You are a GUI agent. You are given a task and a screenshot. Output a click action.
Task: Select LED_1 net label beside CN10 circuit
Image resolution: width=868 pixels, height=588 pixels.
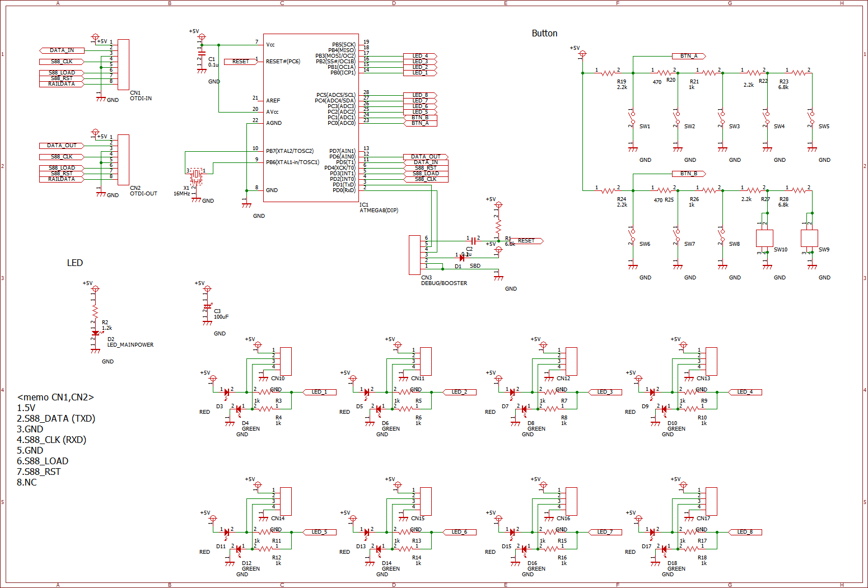[319, 392]
